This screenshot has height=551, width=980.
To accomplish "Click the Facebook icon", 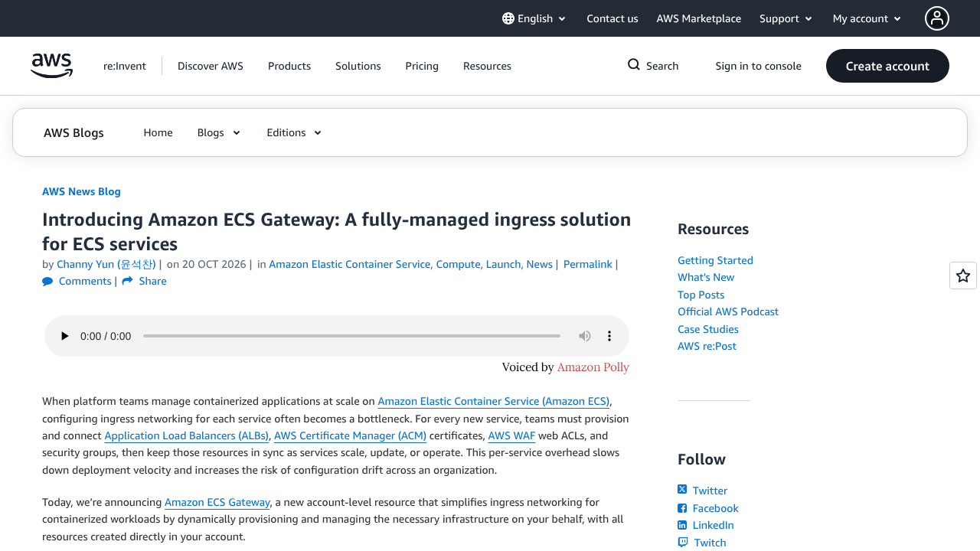I will coord(682,508).
